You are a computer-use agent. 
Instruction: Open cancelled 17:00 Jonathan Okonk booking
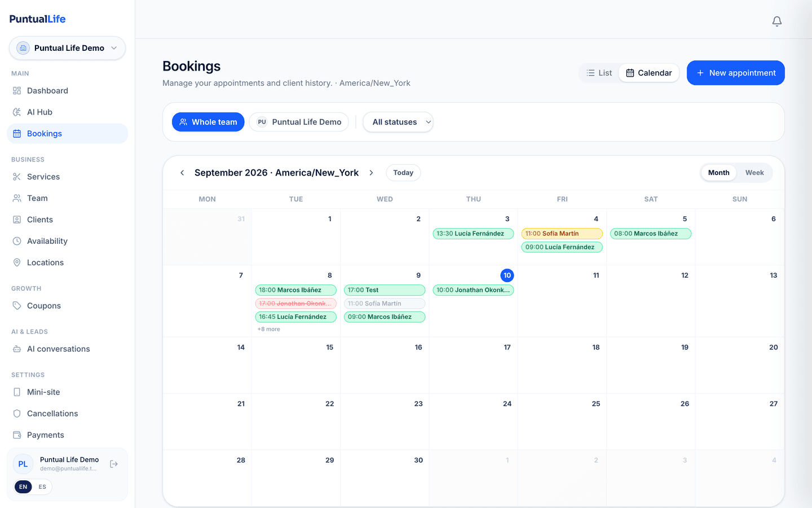[x=295, y=304]
